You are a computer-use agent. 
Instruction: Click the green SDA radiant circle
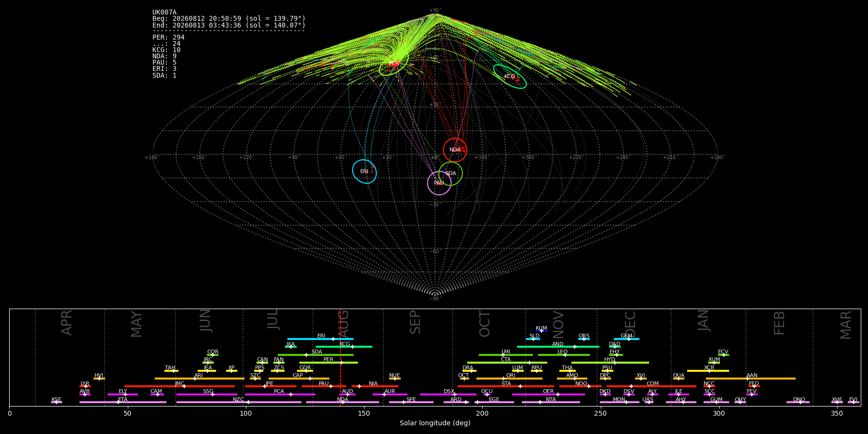(450, 174)
